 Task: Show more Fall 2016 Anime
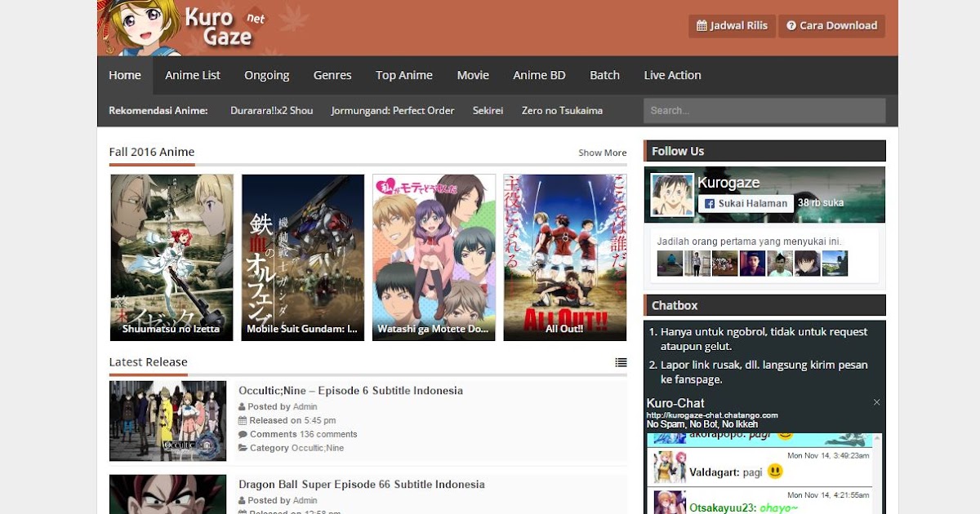click(603, 153)
